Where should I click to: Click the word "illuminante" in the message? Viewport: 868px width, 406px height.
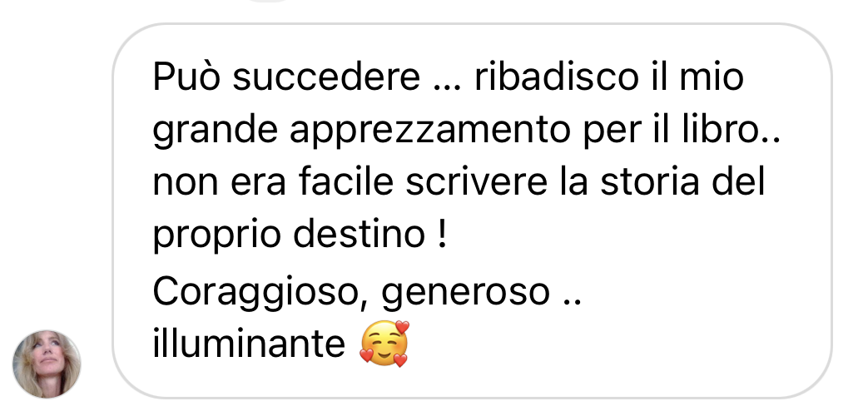pyautogui.click(x=249, y=343)
